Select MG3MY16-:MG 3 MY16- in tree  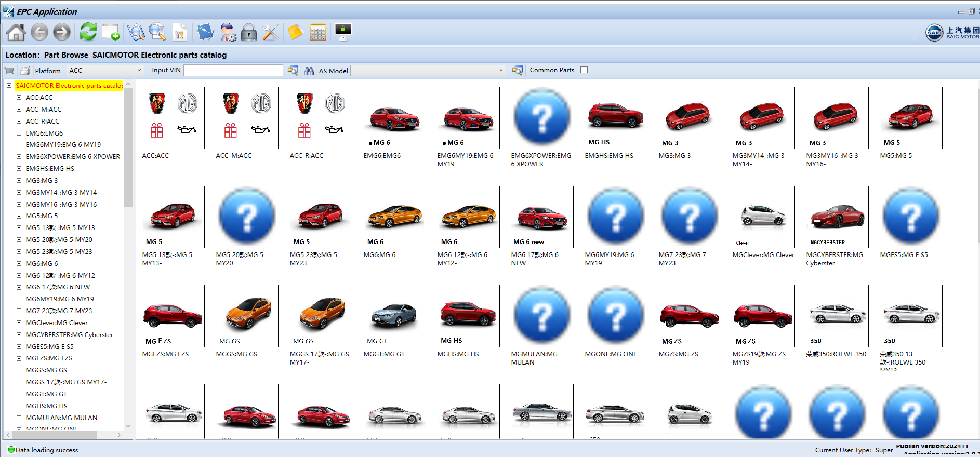62,204
